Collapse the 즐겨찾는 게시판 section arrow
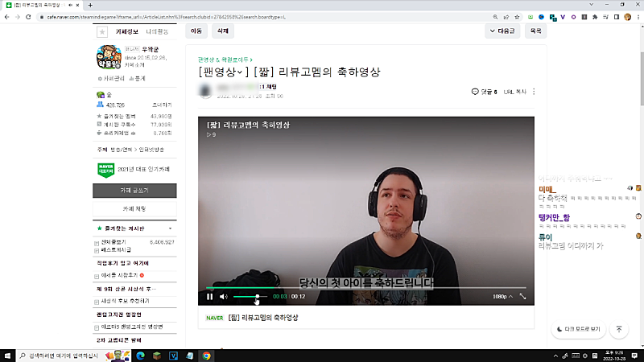644x362 pixels. pyautogui.click(x=170, y=228)
